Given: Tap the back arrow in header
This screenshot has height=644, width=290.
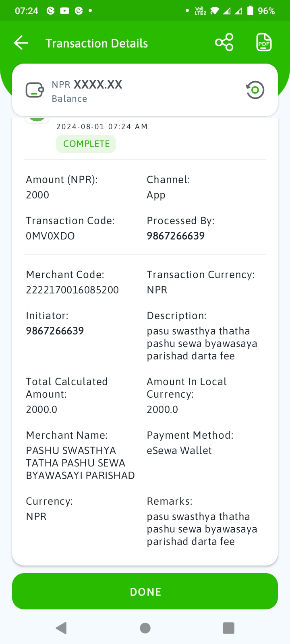Looking at the screenshot, I should tap(21, 43).
